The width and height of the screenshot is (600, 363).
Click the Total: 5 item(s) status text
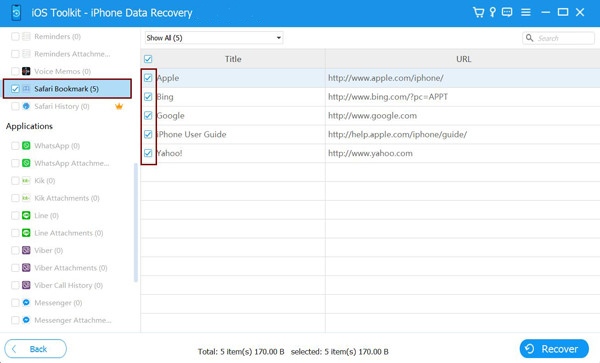tap(241, 352)
